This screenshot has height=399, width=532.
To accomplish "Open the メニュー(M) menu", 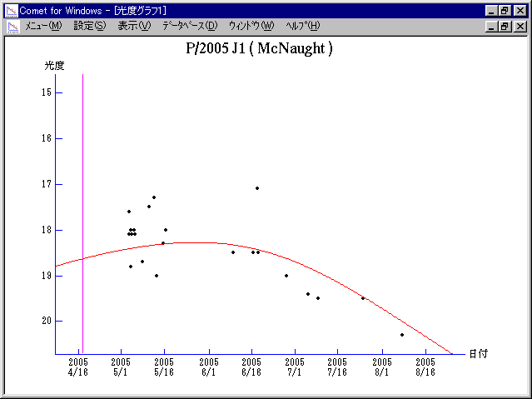I will pyautogui.click(x=43, y=26).
